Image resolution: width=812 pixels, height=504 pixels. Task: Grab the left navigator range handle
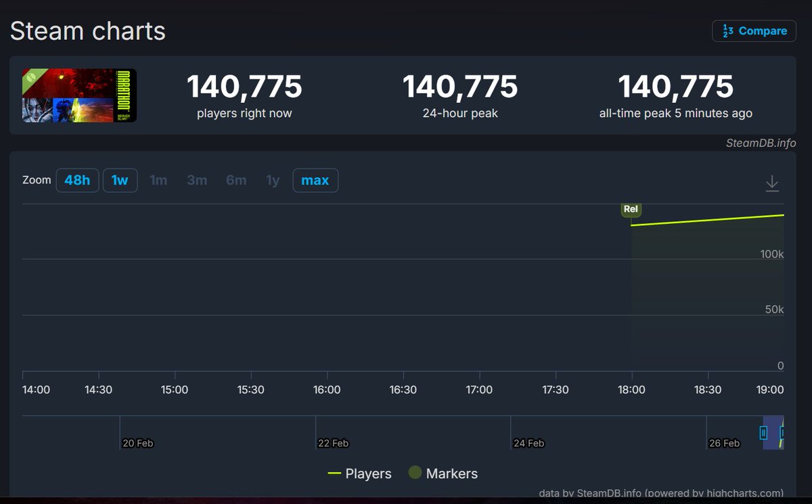(763, 433)
